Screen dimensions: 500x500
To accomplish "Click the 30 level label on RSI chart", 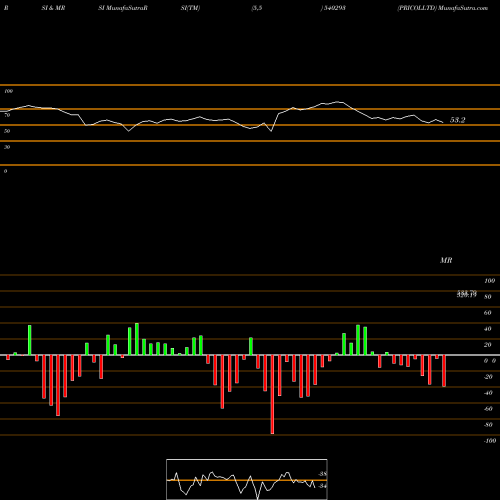I will 7,147.
